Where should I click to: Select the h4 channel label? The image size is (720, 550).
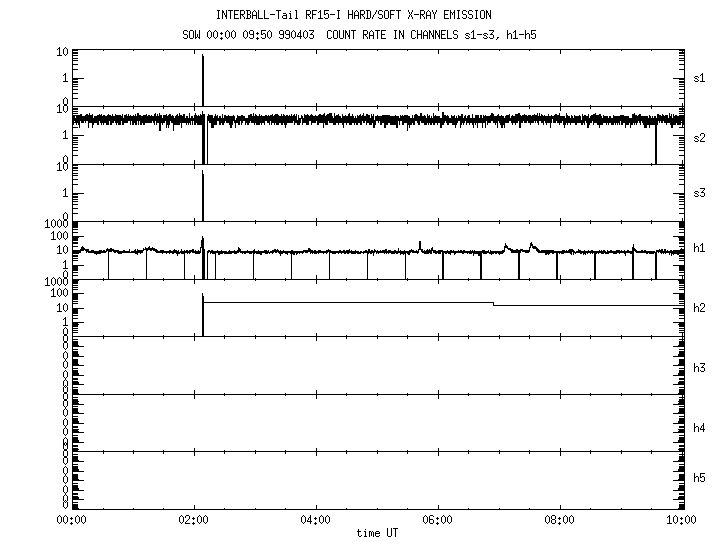699,428
